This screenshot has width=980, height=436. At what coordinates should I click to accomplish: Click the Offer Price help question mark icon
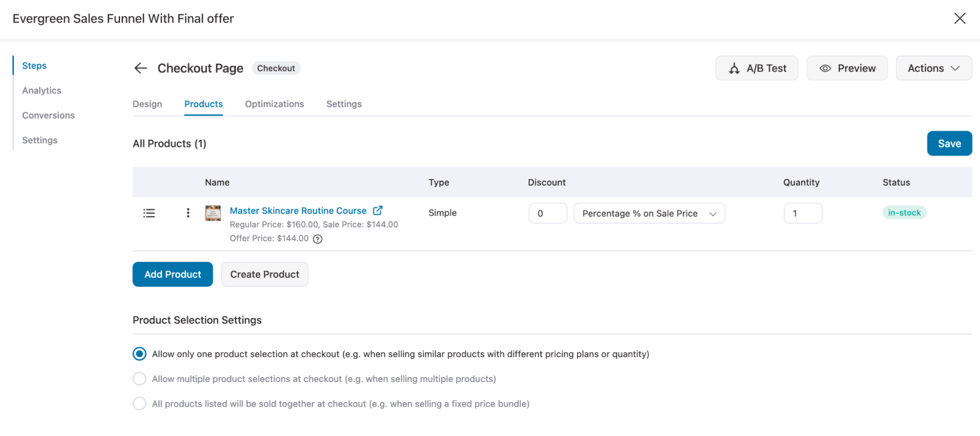pos(318,239)
